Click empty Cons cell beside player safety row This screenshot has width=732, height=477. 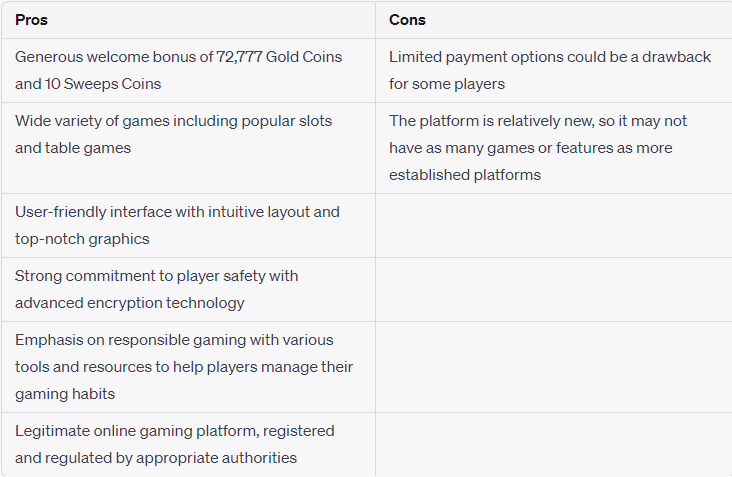pyautogui.click(x=553, y=289)
